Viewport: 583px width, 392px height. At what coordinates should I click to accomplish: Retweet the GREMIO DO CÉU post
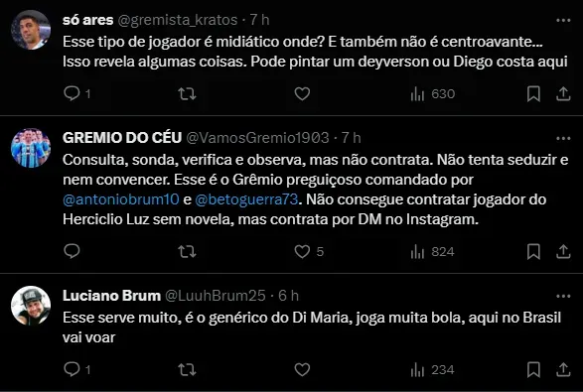coord(187,252)
